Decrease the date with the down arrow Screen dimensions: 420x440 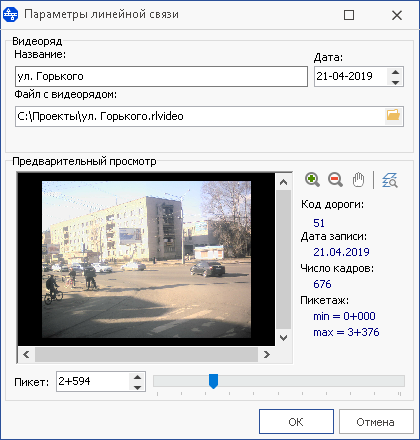tap(395, 82)
